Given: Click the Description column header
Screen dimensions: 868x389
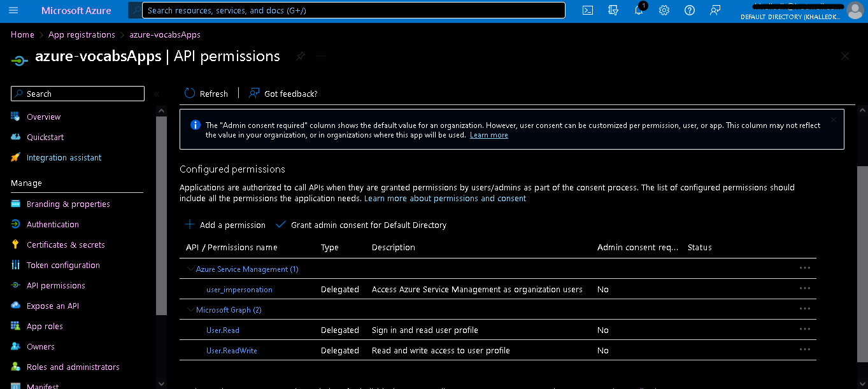Looking at the screenshot, I should [x=394, y=247].
